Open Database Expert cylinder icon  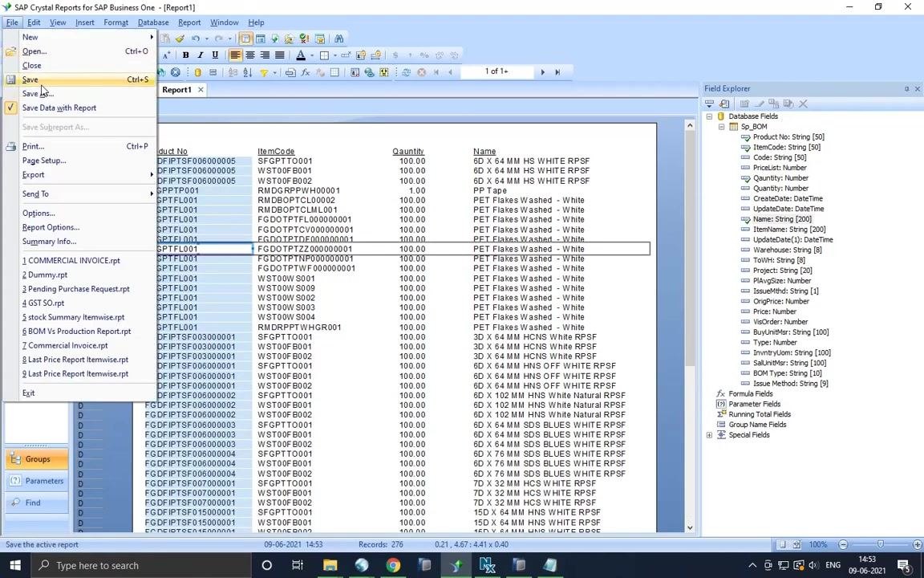tap(197, 72)
